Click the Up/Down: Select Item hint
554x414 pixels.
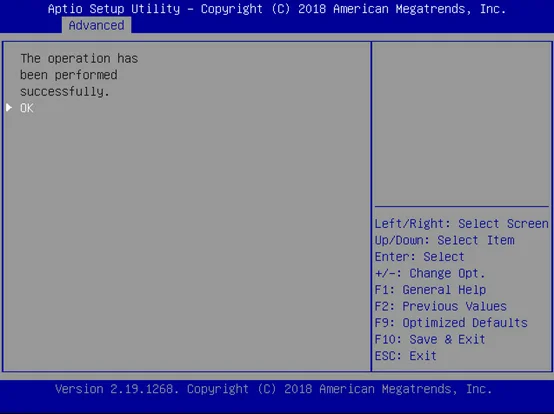coord(444,240)
